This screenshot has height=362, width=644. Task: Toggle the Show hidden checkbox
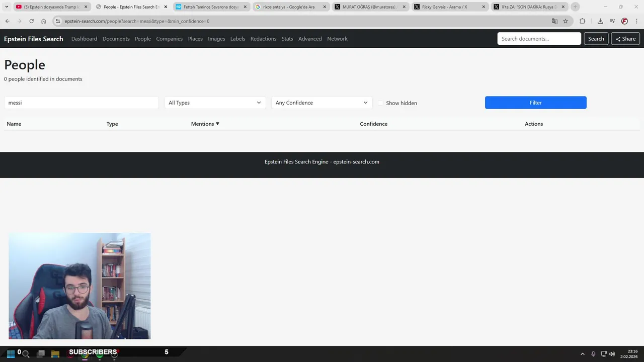(x=381, y=103)
